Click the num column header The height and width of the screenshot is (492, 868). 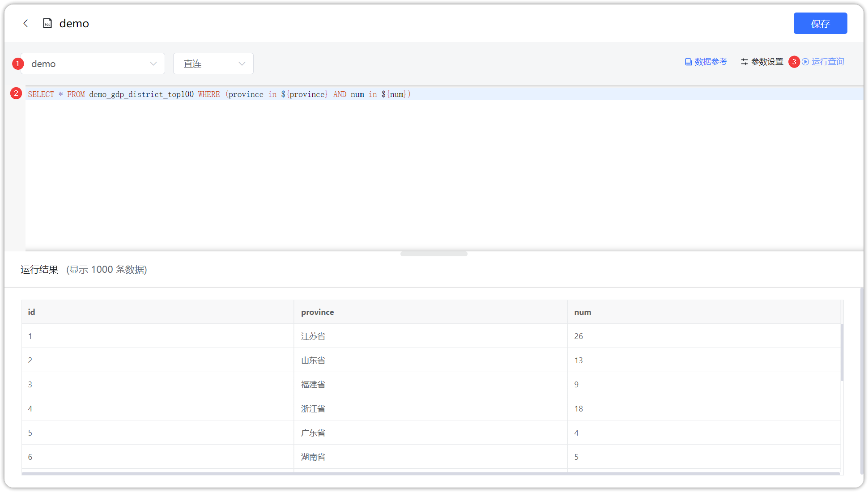582,312
